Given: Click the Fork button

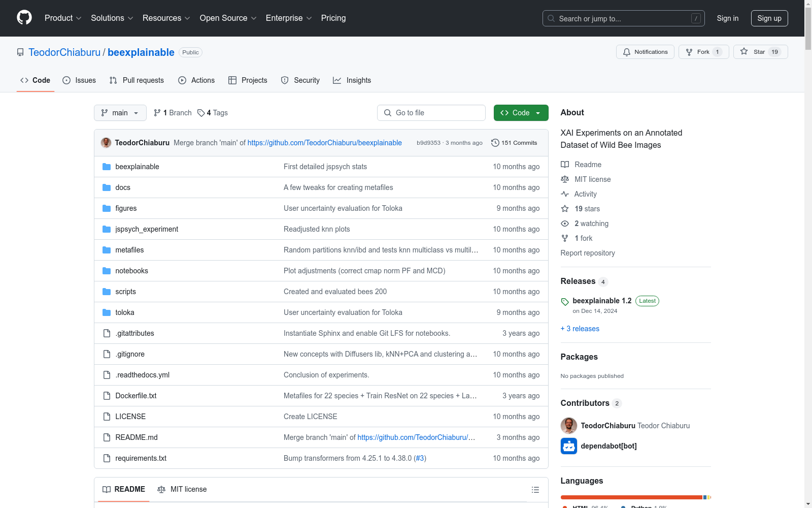Looking at the screenshot, I should point(703,52).
